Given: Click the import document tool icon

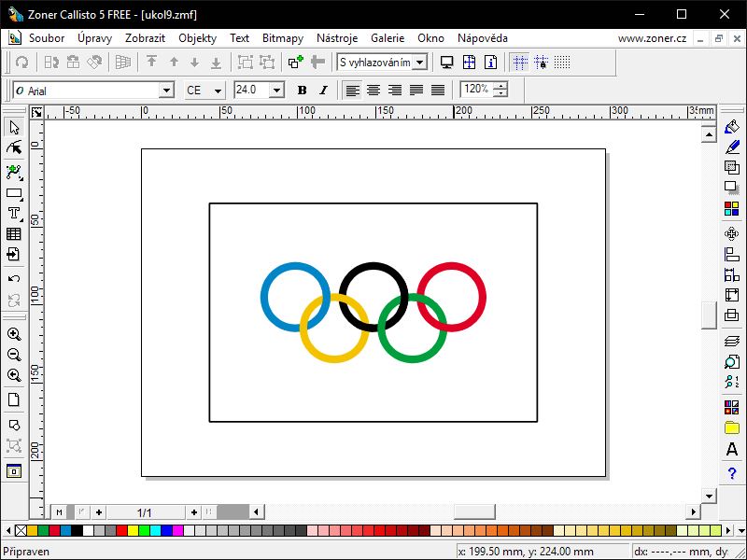Looking at the screenshot, I should pyautogui.click(x=14, y=254).
